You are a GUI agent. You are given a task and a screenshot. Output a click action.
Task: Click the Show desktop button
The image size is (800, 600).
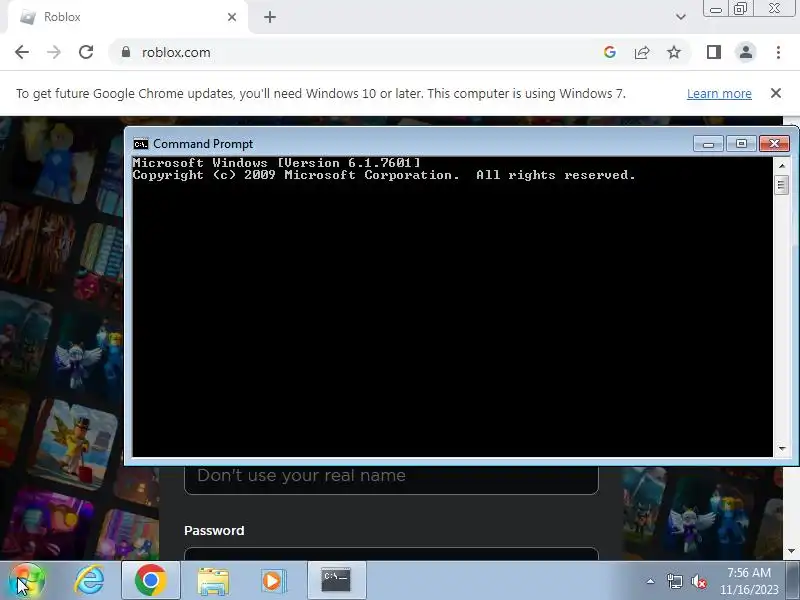click(x=795, y=580)
